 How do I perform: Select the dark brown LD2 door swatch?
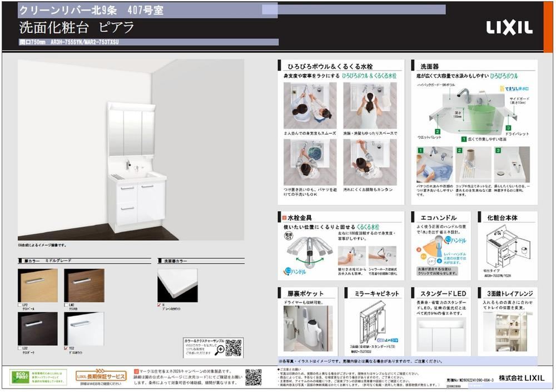38,329
